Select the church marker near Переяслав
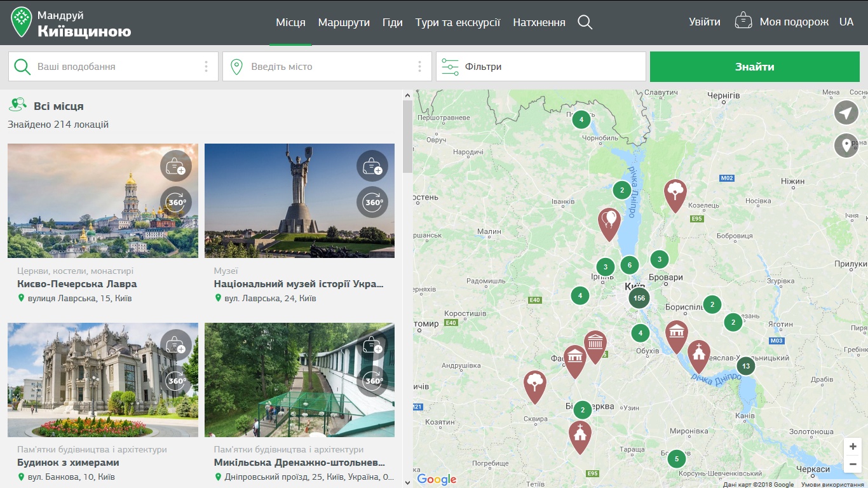 click(699, 356)
